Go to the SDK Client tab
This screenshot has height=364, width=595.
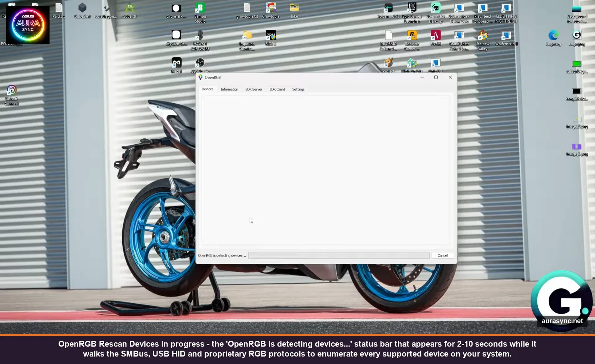click(x=277, y=89)
